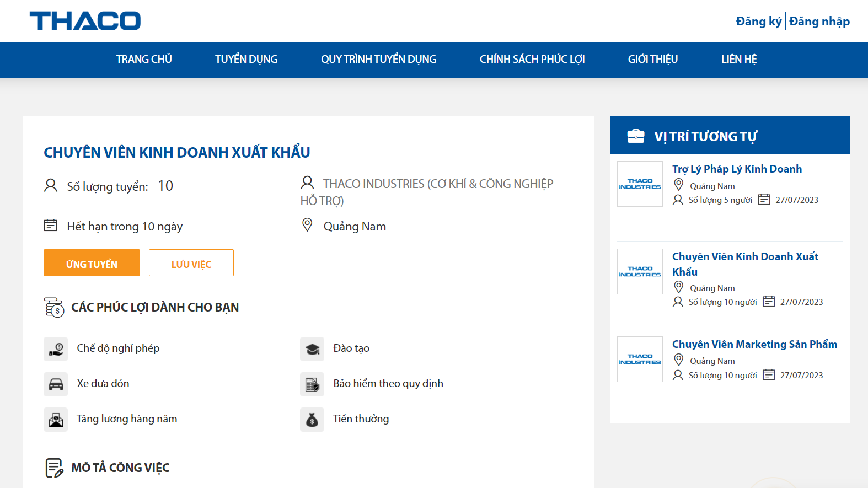The width and height of the screenshot is (868, 488).
Task: Click the money bag icon for Tiền thưởng
Action: click(x=312, y=420)
